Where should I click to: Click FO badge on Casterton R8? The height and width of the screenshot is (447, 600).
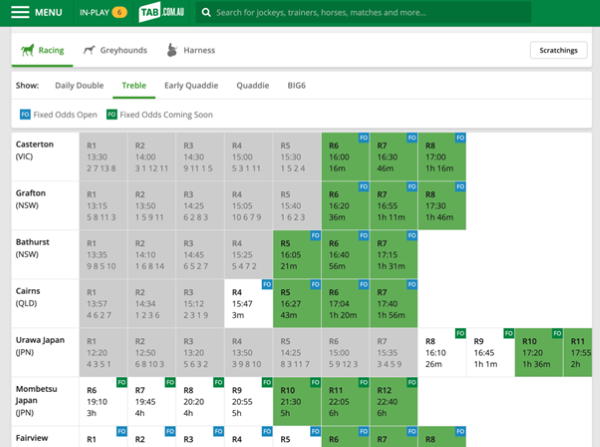click(460, 137)
